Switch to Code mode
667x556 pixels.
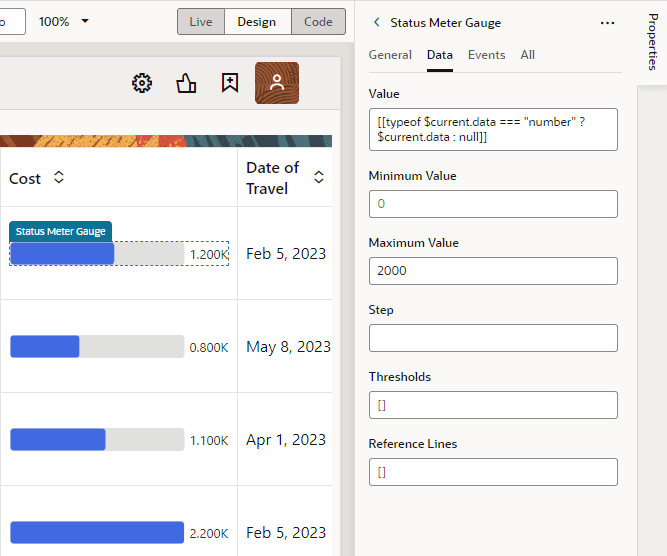318,22
